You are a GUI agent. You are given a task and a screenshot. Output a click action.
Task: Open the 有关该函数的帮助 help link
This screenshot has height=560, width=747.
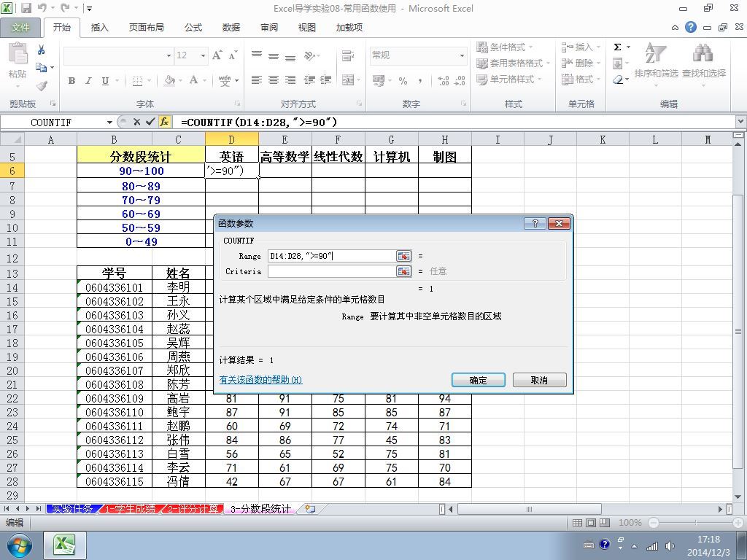point(260,379)
